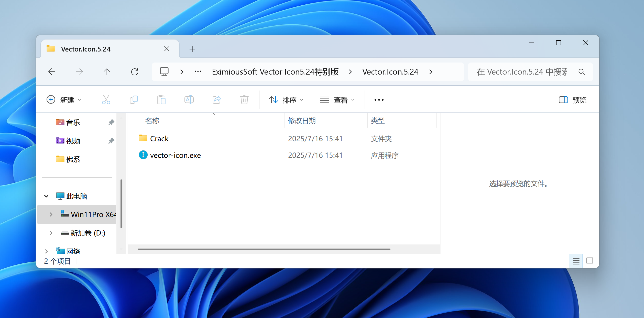Click the Paste clipboard icon
The width and height of the screenshot is (644, 318).
tap(161, 100)
